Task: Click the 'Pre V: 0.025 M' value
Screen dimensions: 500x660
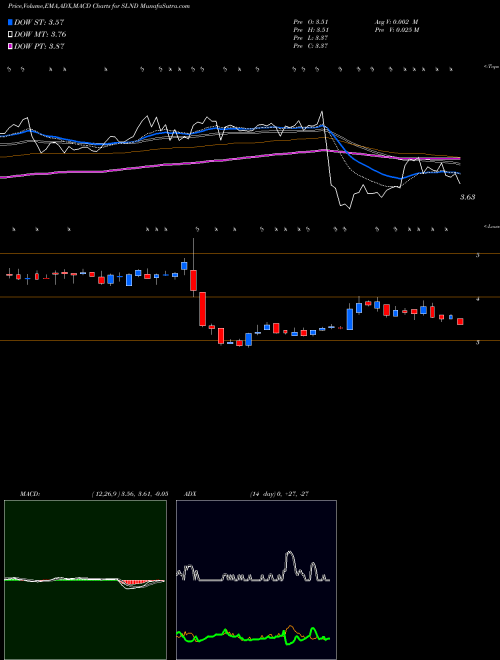Action: pos(396,30)
